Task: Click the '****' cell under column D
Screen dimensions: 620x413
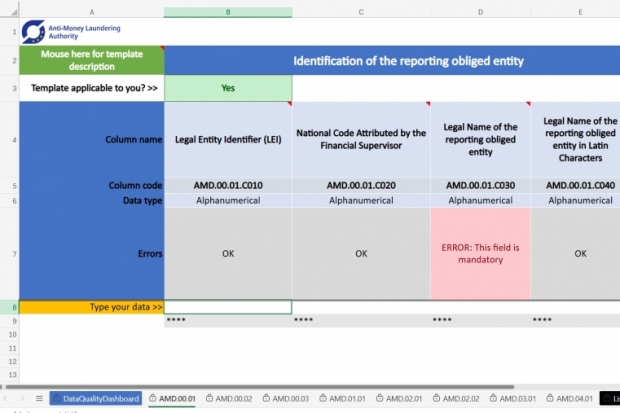Action: [480, 320]
